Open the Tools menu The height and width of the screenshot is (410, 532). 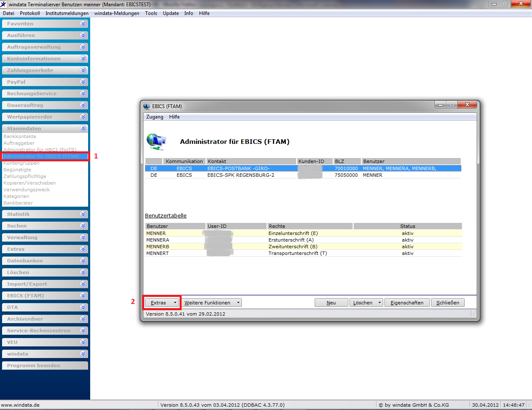[151, 13]
